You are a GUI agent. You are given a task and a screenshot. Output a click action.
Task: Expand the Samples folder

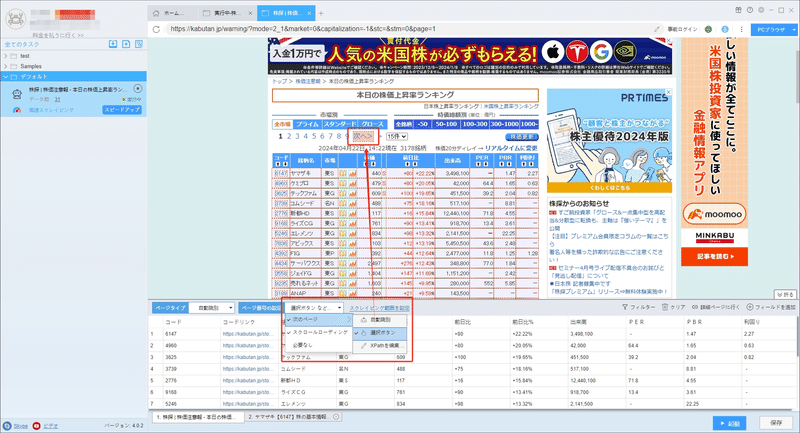click(6, 66)
